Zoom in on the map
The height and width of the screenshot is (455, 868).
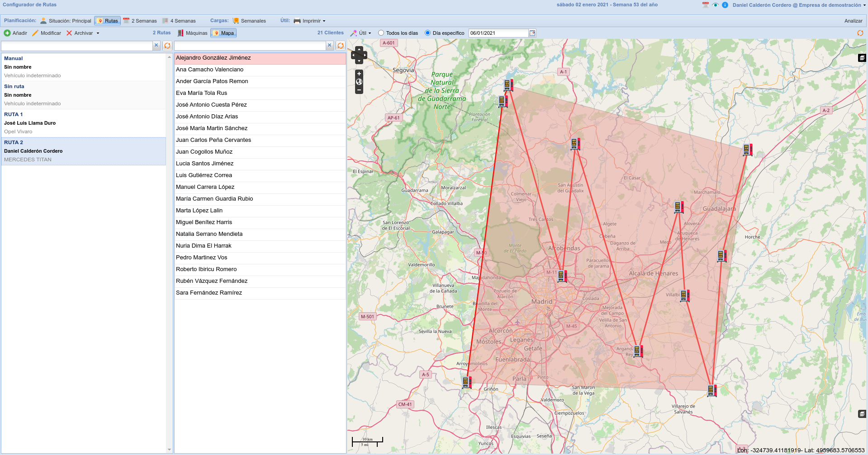click(x=359, y=74)
